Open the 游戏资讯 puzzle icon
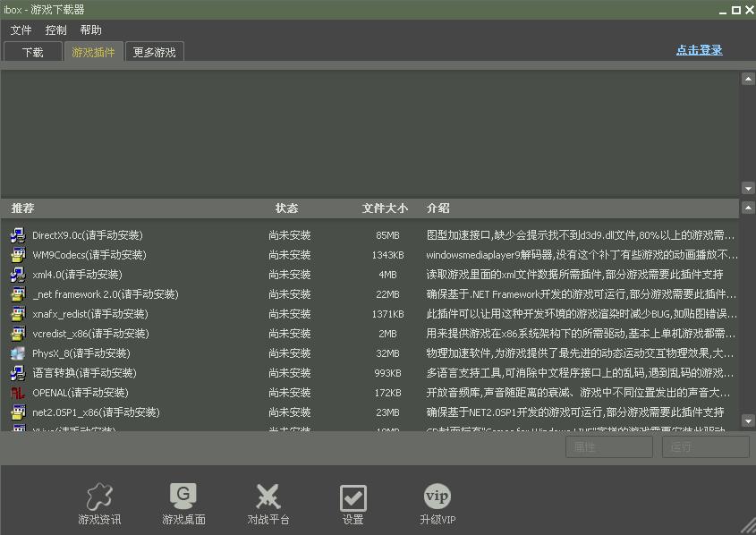 tap(99, 497)
